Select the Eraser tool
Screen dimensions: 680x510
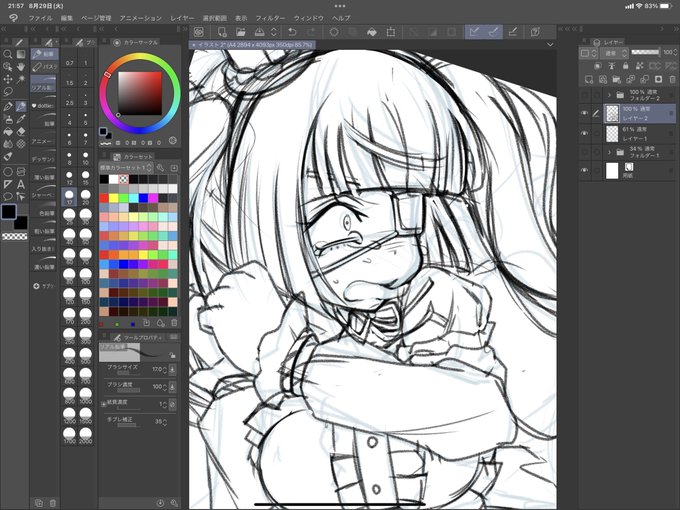point(21,132)
